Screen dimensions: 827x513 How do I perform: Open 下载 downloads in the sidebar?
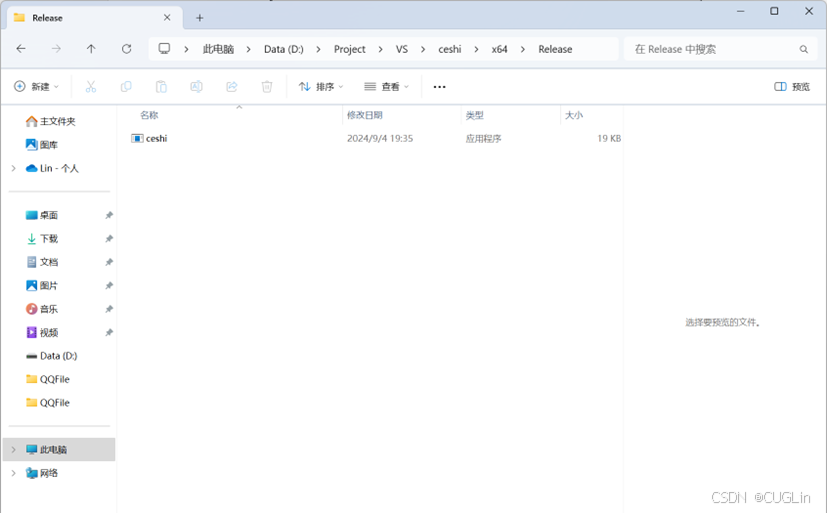[x=42, y=238]
